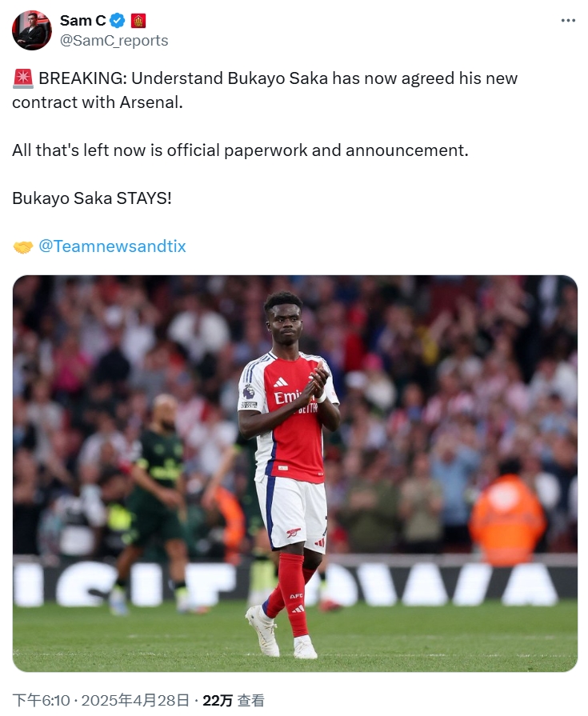588x716 pixels.
Task: Click the 'official paperwork and announcement' line
Action: click(x=240, y=150)
